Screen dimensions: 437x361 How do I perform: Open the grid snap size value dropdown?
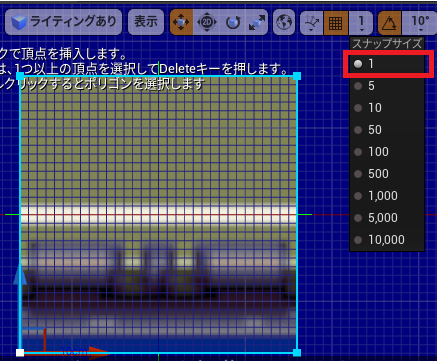[361, 22]
